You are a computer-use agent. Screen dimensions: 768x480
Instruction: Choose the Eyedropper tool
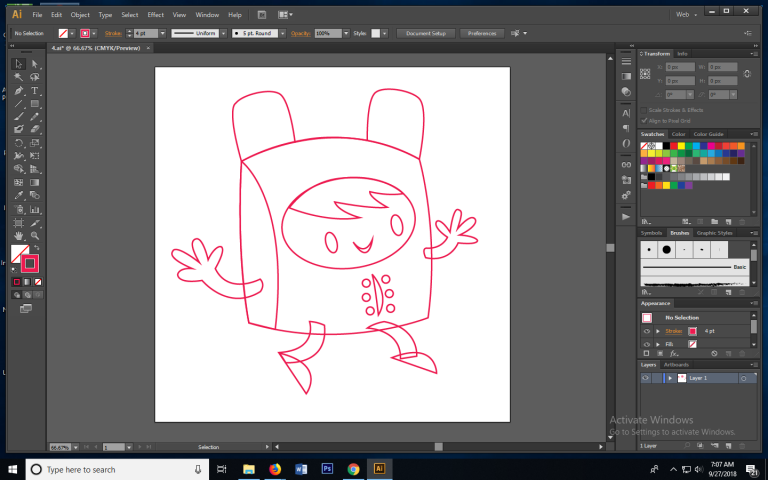point(18,195)
